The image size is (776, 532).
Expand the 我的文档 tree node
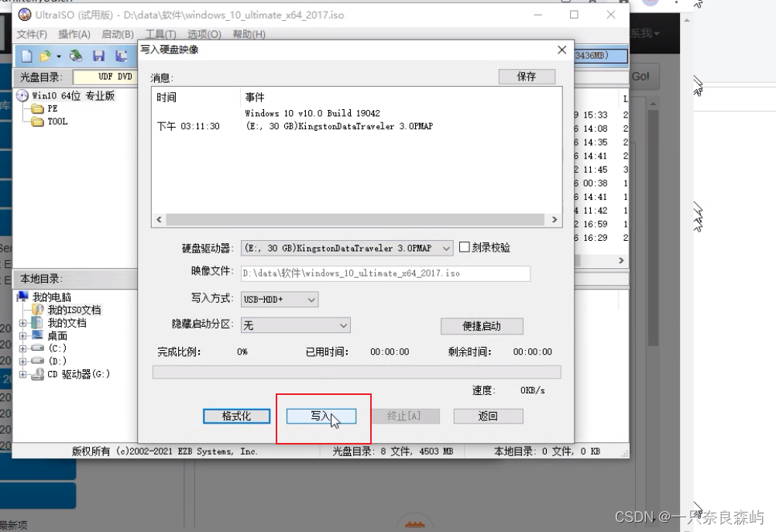tap(22, 323)
